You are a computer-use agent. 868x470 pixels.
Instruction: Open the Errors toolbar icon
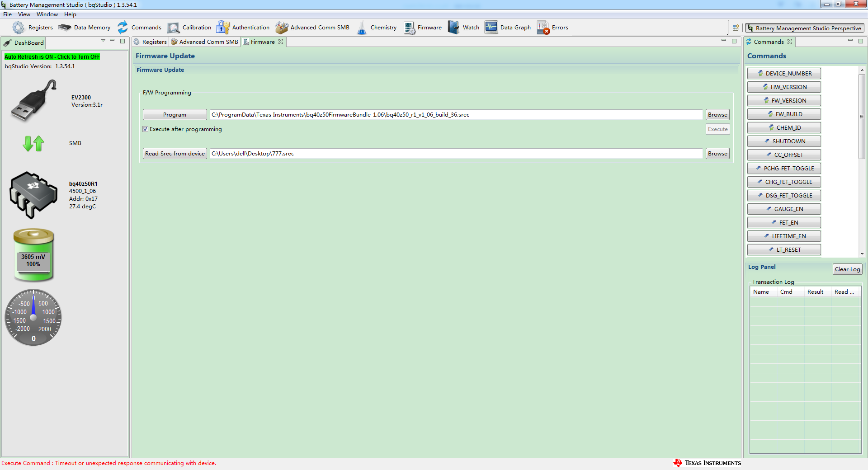tap(543, 28)
